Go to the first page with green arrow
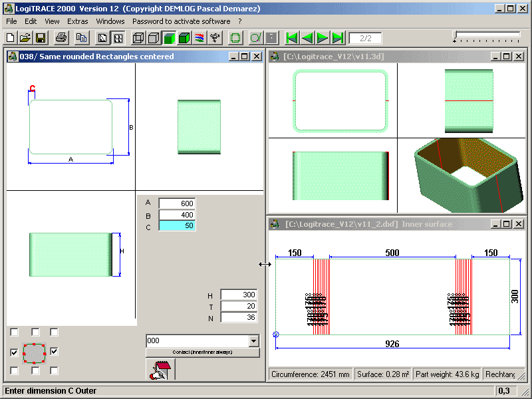 tap(291, 38)
